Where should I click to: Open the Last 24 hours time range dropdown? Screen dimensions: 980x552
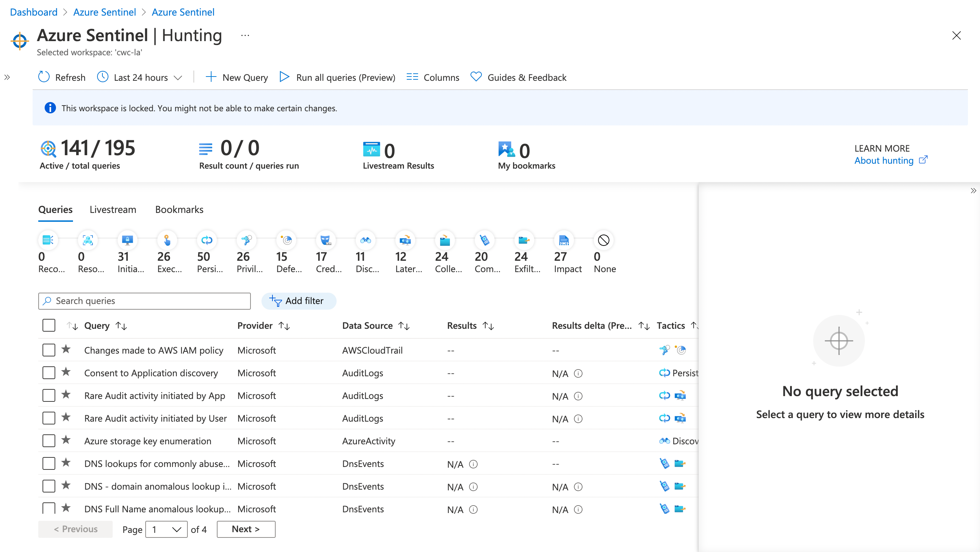pos(140,77)
